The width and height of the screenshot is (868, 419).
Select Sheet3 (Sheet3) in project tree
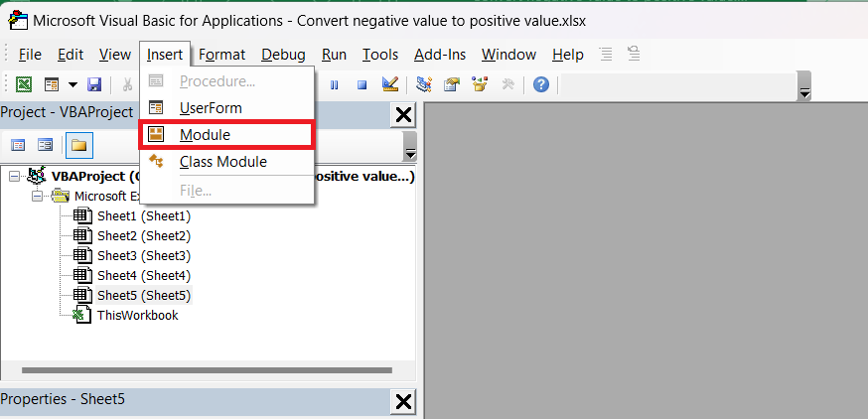click(143, 256)
